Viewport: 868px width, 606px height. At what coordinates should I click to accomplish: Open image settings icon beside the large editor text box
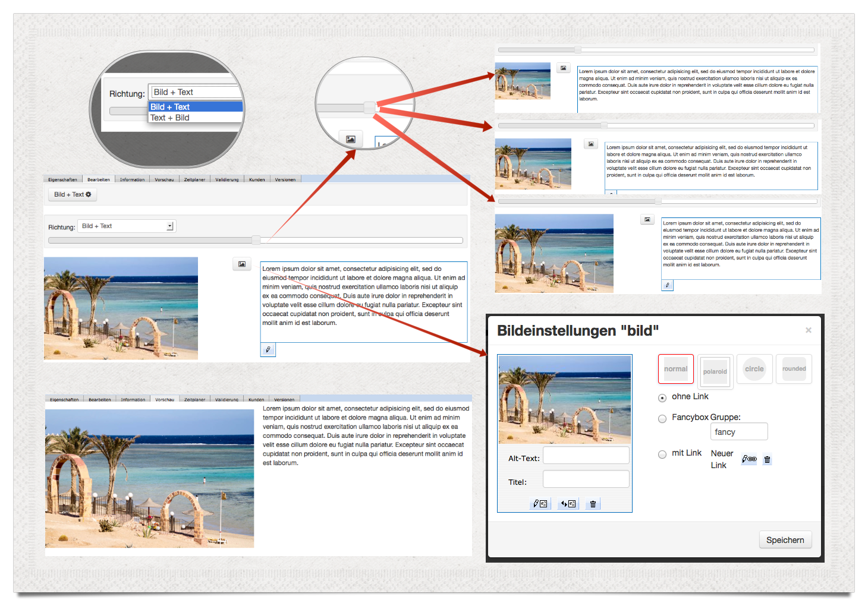click(242, 264)
